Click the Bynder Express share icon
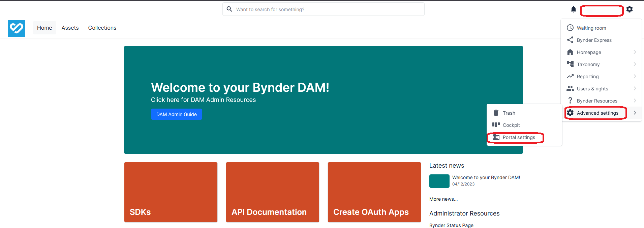The image size is (644, 228). [570, 40]
